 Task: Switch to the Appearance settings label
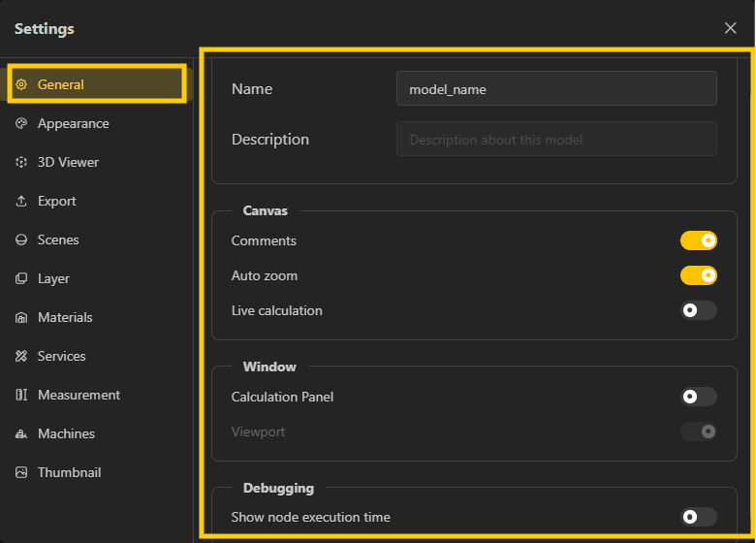pyautogui.click(x=73, y=123)
